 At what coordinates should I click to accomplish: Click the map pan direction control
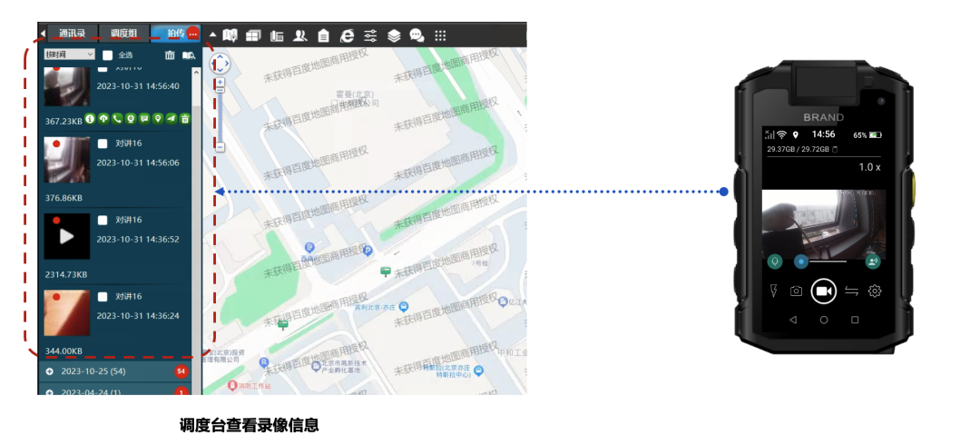(x=220, y=64)
